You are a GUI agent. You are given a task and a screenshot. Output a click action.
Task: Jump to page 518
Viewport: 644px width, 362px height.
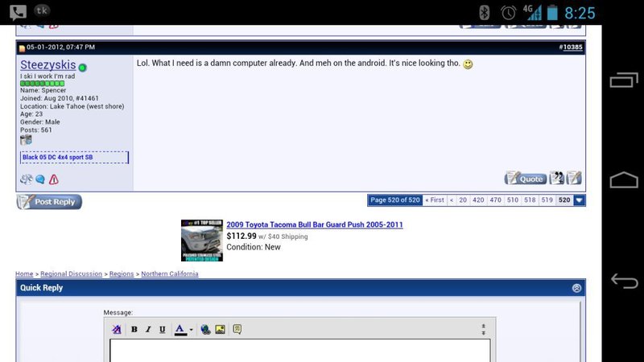click(530, 200)
